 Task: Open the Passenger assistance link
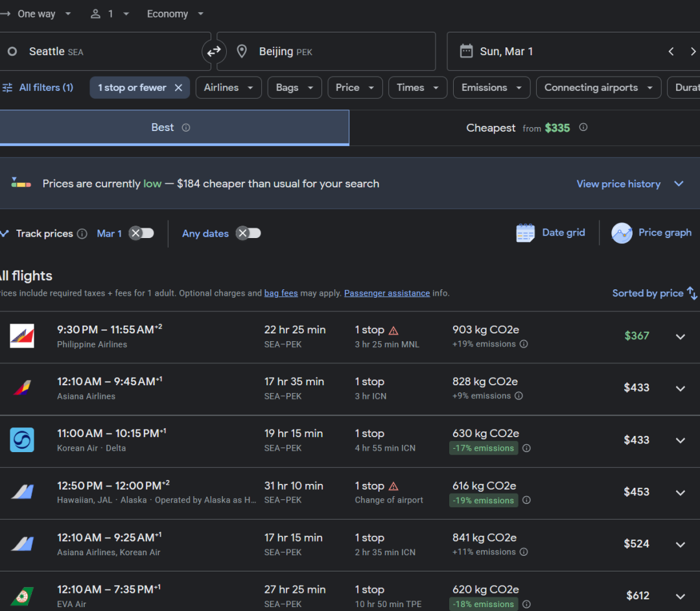point(387,293)
